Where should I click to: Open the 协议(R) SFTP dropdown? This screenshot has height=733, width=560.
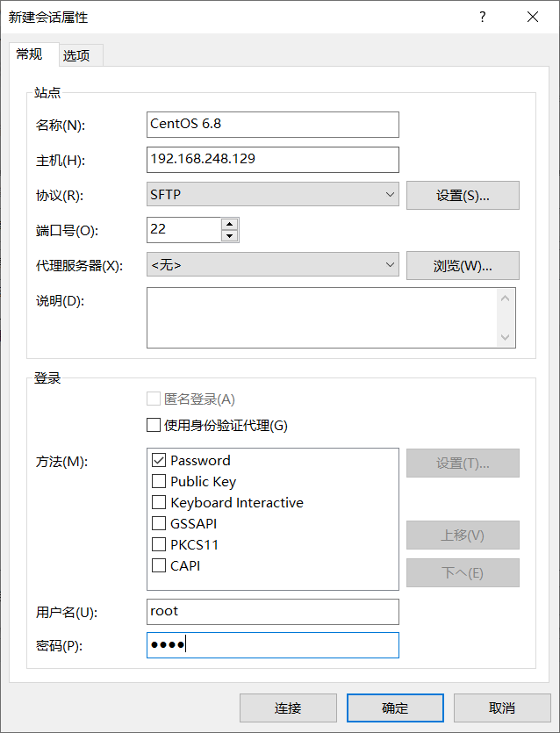pos(272,194)
